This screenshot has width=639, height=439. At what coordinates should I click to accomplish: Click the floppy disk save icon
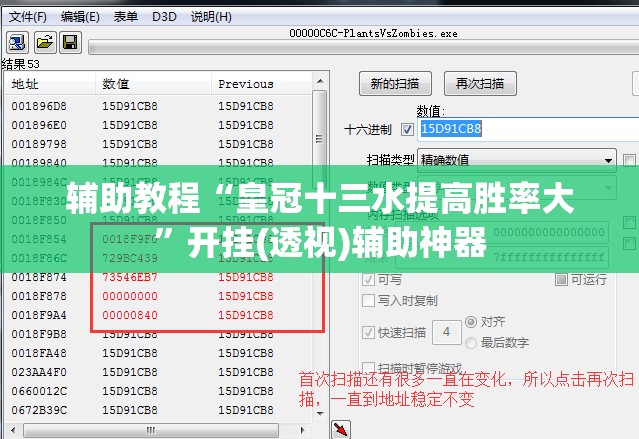point(71,42)
